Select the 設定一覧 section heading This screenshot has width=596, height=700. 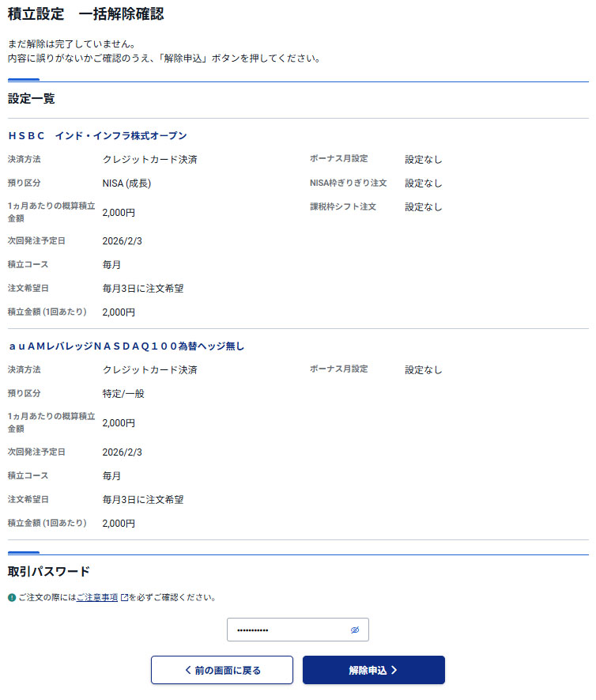(x=32, y=99)
